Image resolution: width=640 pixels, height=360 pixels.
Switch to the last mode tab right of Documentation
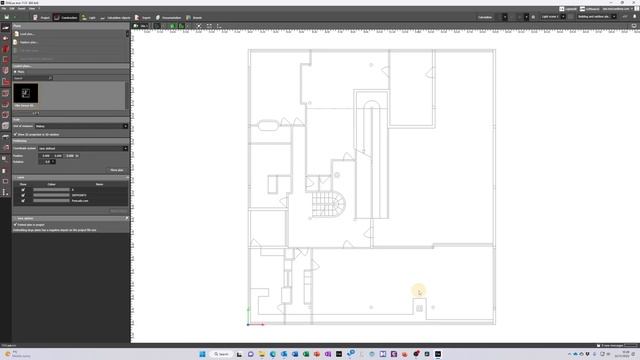coord(194,18)
